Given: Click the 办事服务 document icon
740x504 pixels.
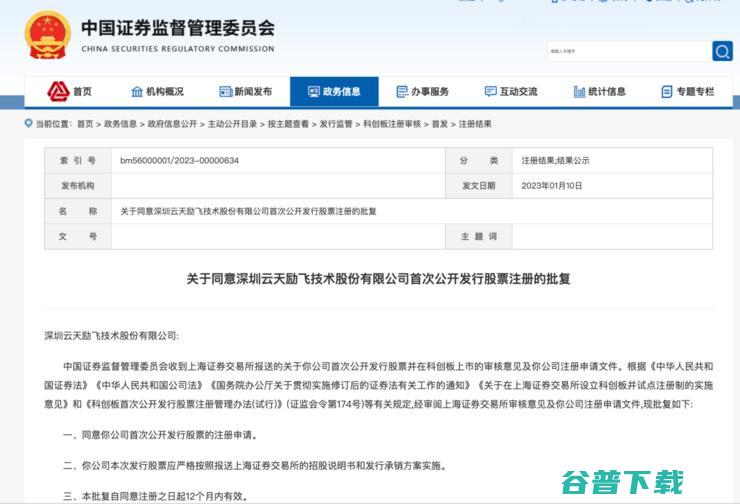Looking at the screenshot, I should point(402,92).
